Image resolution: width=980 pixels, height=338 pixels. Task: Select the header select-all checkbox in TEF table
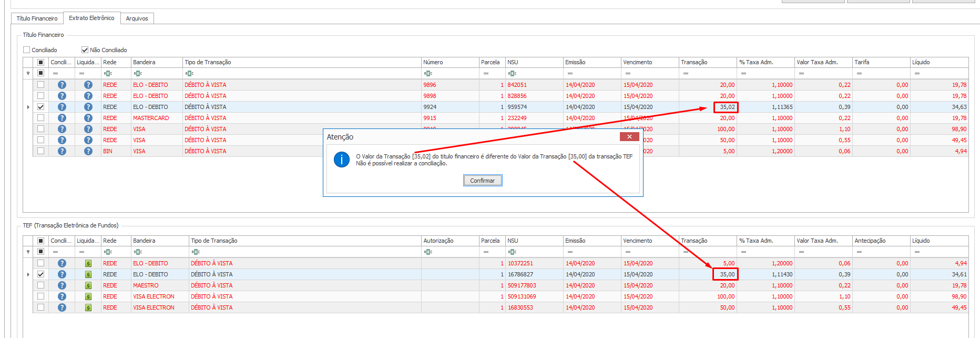(40, 241)
